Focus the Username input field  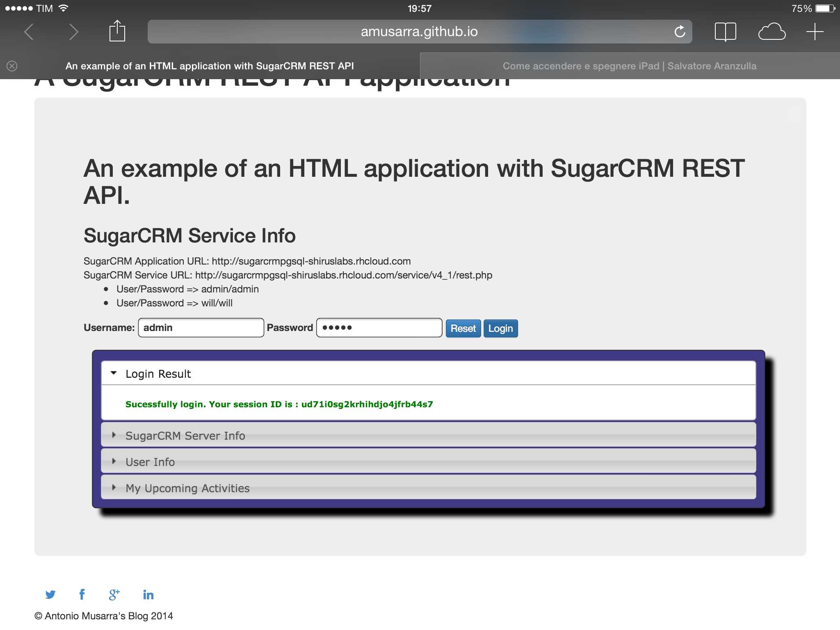coord(201,328)
